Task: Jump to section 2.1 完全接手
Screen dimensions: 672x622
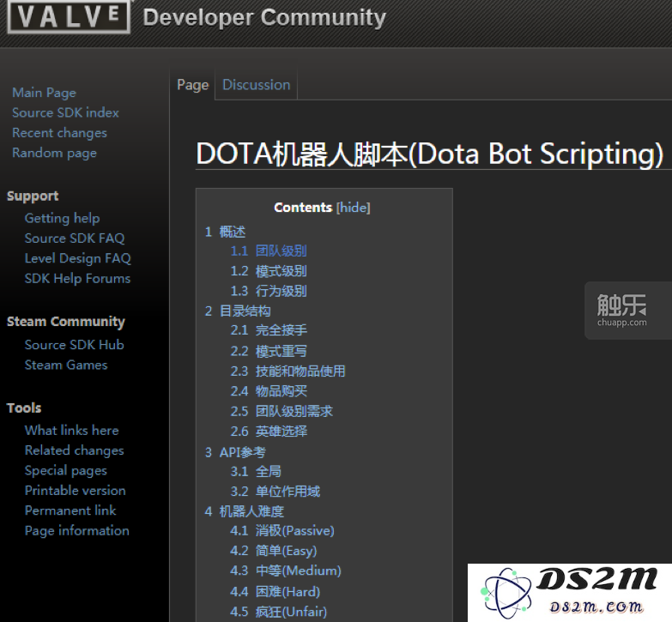Action: (x=269, y=330)
